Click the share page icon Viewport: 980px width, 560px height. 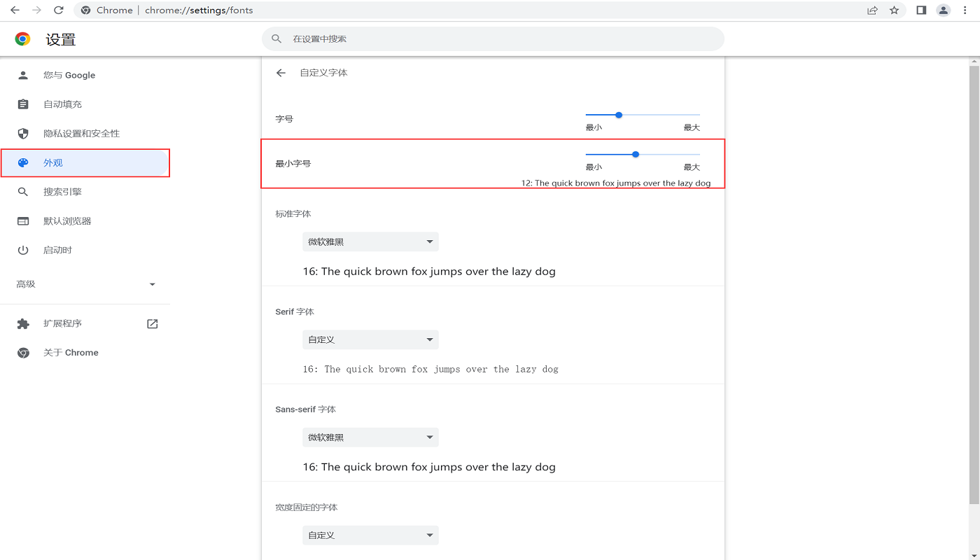click(x=872, y=10)
